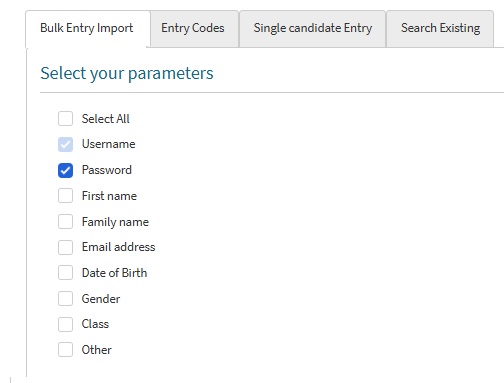Viewport: 504px width, 383px height.
Task: Check the Family name box
Action: point(65,222)
